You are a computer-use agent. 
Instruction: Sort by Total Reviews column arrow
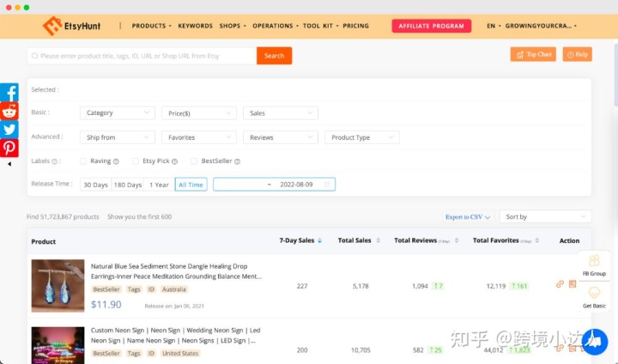click(x=457, y=240)
